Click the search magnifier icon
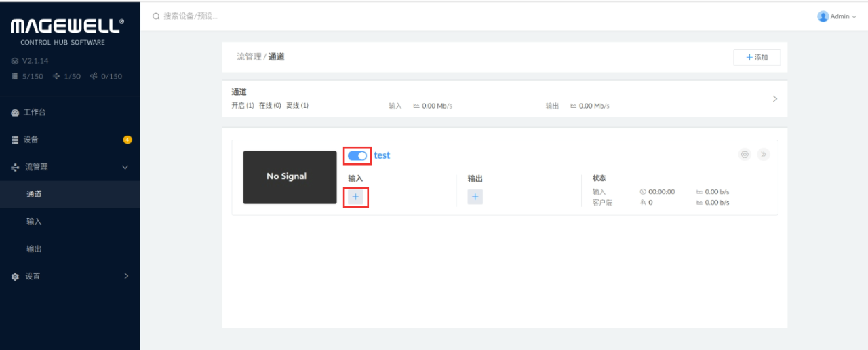The image size is (868, 350). click(x=156, y=16)
